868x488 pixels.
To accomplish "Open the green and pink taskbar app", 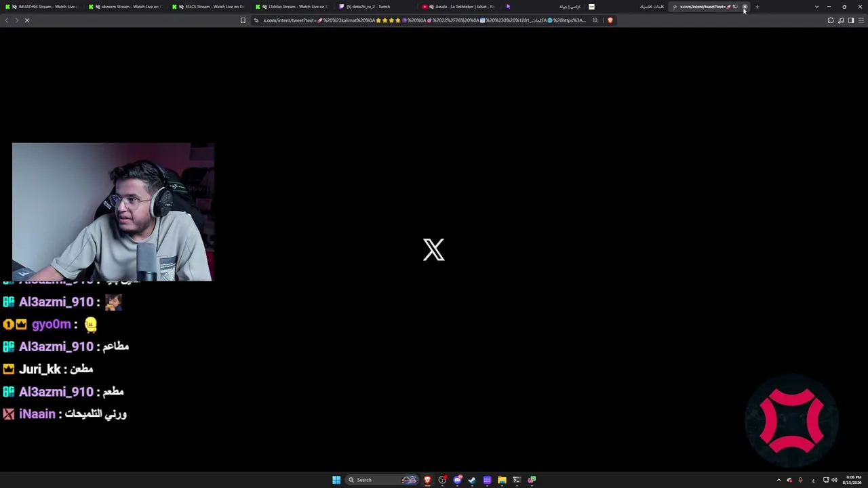I will click(532, 480).
